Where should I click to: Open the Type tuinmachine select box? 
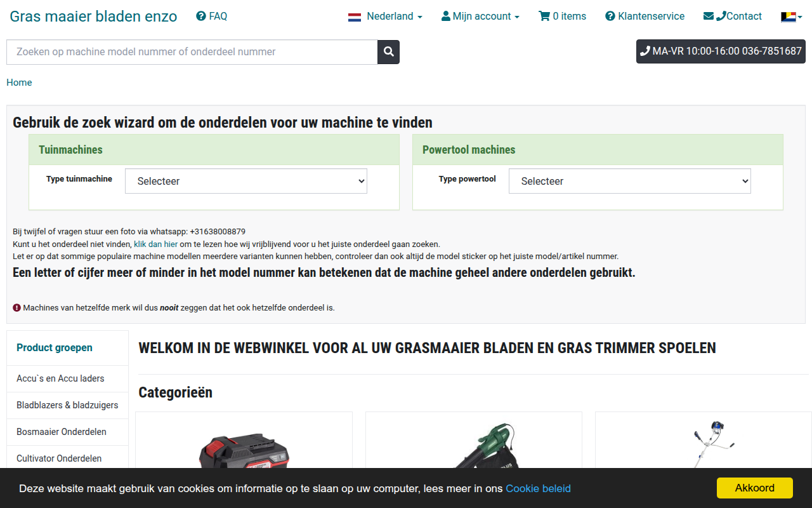(246, 181)
